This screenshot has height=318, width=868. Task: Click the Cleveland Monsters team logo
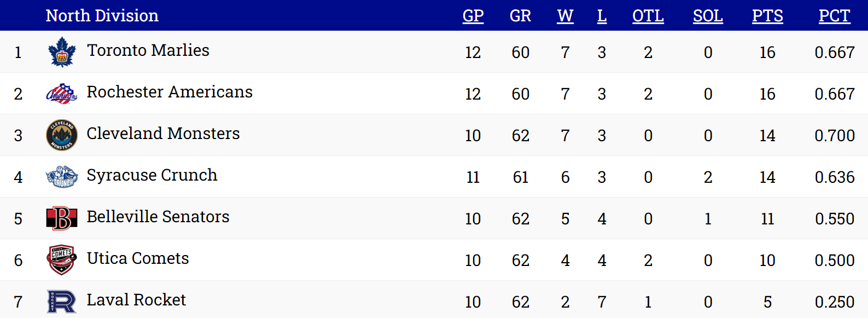(x=62, y=135)
